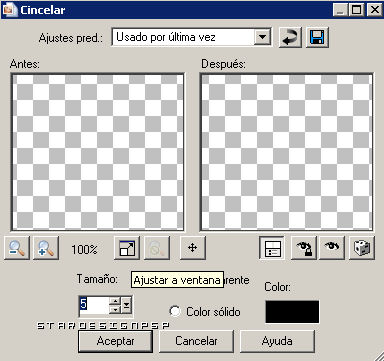
Task: Click the Ayuda button
Action: pos(277,341)
